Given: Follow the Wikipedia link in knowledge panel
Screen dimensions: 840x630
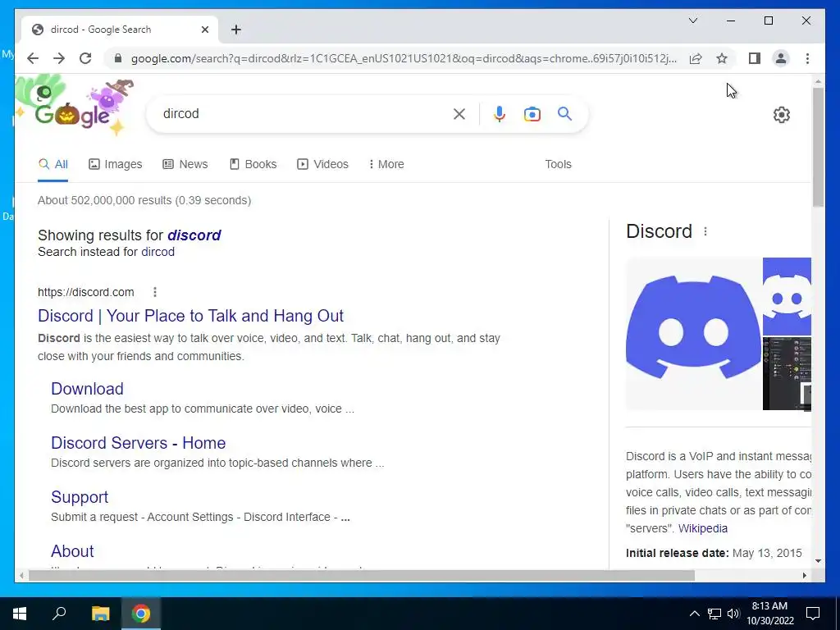Looking at the screenshot, I should pyautogui.click(x=703, y=529).
